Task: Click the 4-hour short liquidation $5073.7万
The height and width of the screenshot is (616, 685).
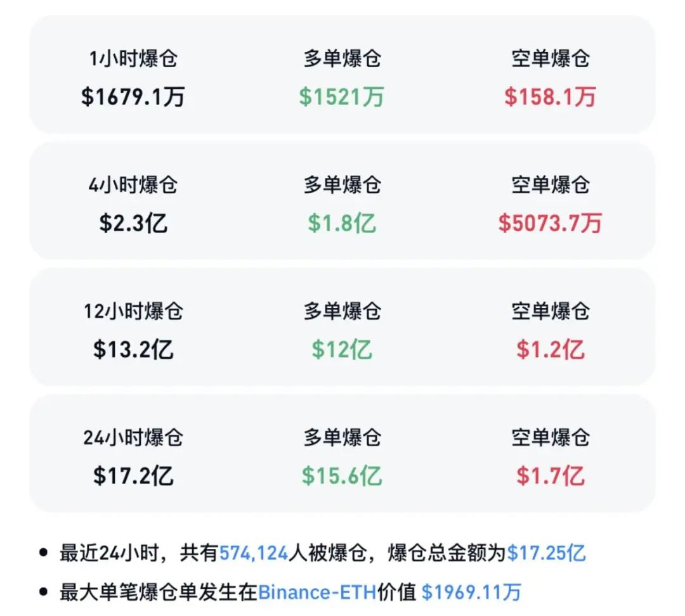Action: point(550,223)
